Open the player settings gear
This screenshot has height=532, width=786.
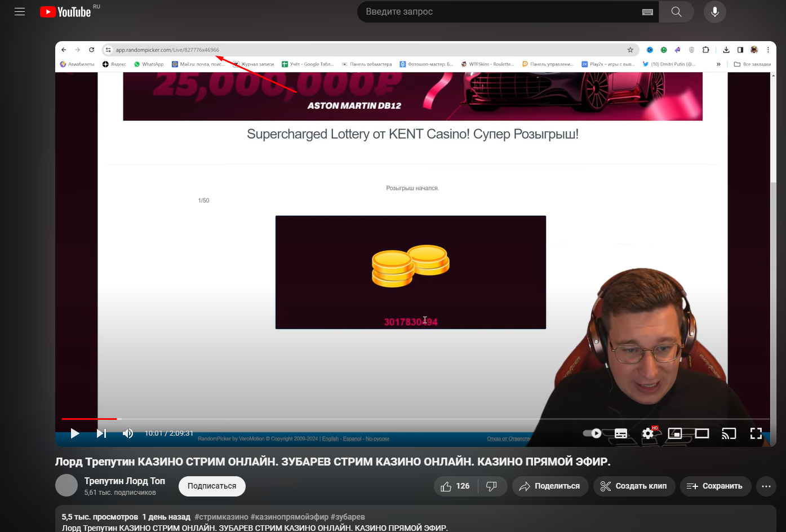pos(648,433)
